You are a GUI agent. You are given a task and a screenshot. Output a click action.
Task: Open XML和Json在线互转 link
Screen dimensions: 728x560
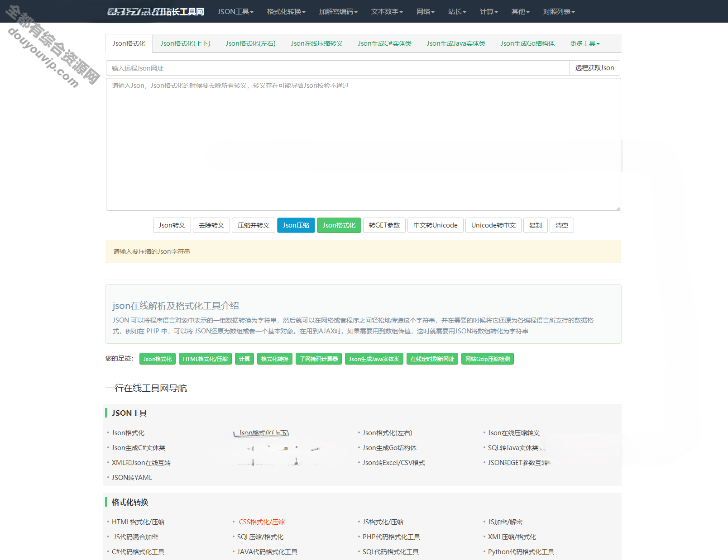click(141, 463)
